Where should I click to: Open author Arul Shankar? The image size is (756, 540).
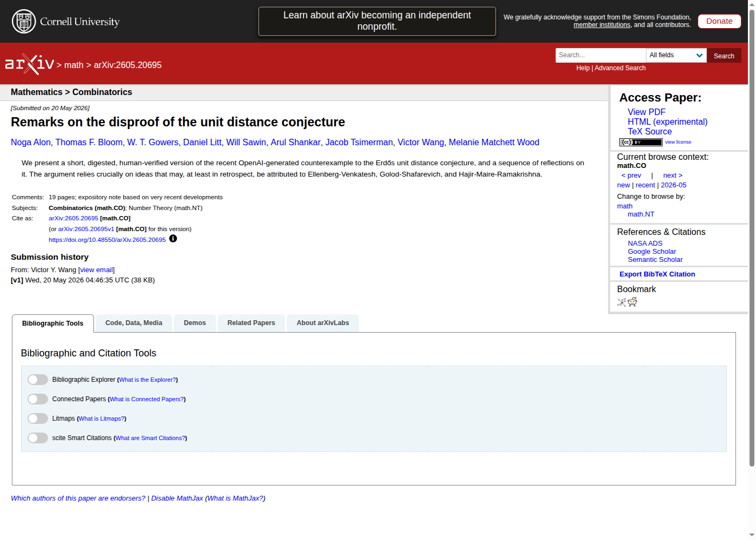click(296, 142)
